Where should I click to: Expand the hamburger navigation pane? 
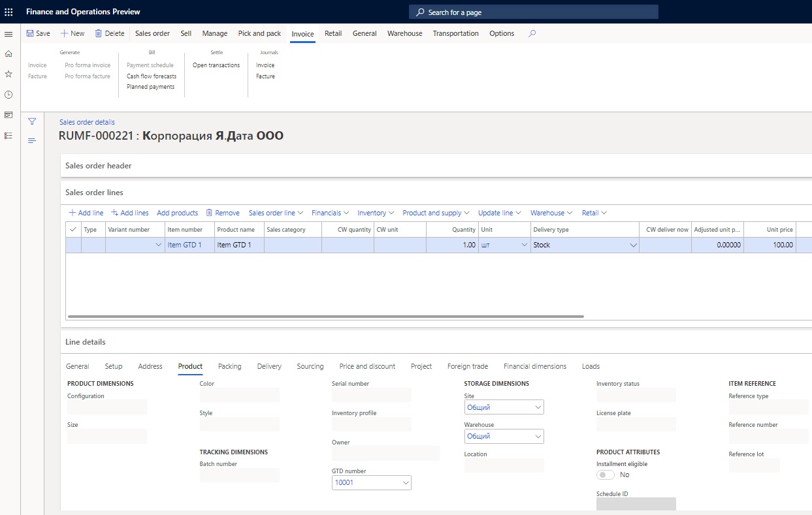[x=8, y=34]
